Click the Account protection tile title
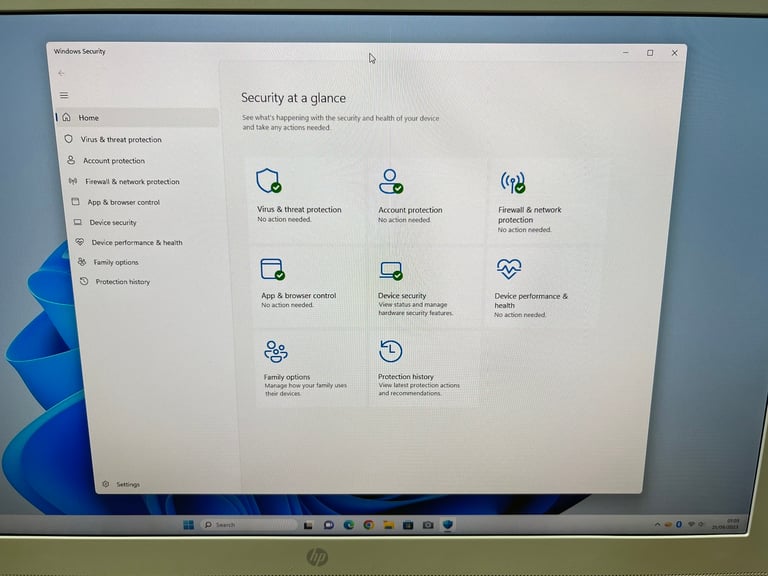 [x=410, y=210]
